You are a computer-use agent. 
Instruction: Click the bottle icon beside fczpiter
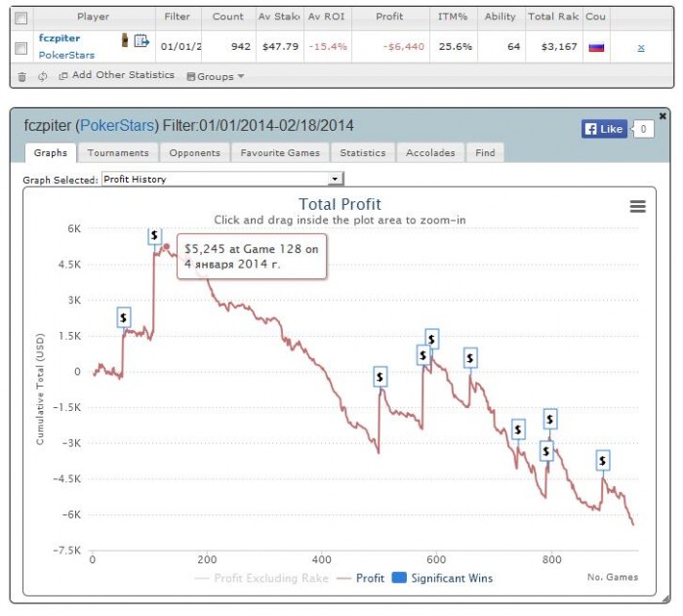point(125,40)
